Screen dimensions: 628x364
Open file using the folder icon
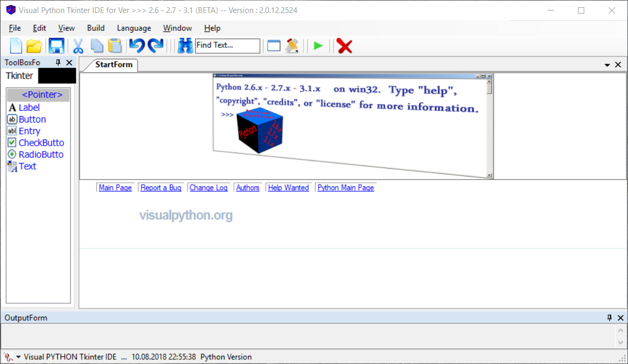click(34, 46)
